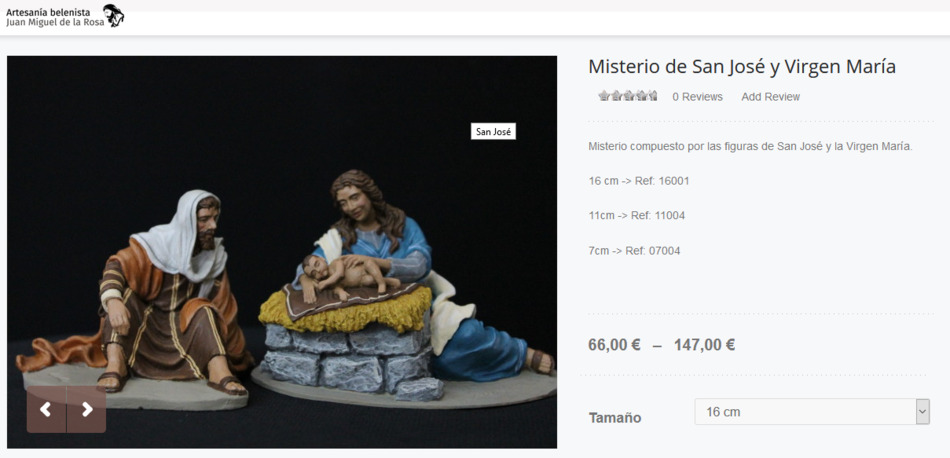Show the previous product image with left arrow
Image resolution: width=950 pixels, height=458 pixels.
point(46,410)
